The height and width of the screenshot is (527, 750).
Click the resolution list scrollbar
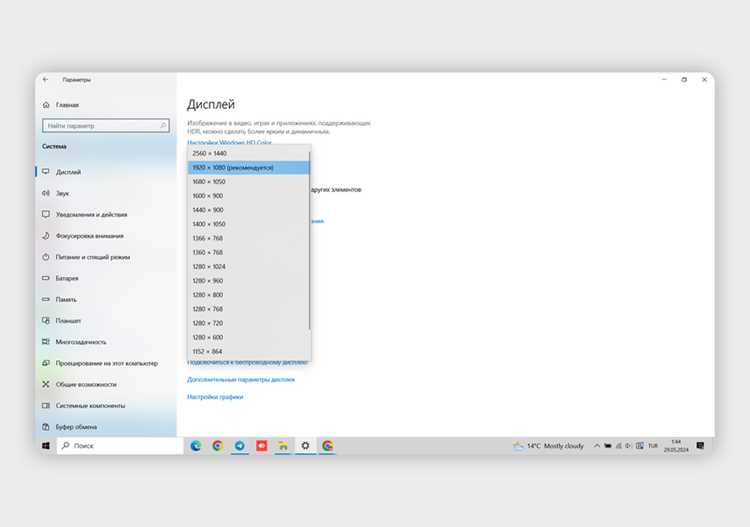[x=309, y=241]
